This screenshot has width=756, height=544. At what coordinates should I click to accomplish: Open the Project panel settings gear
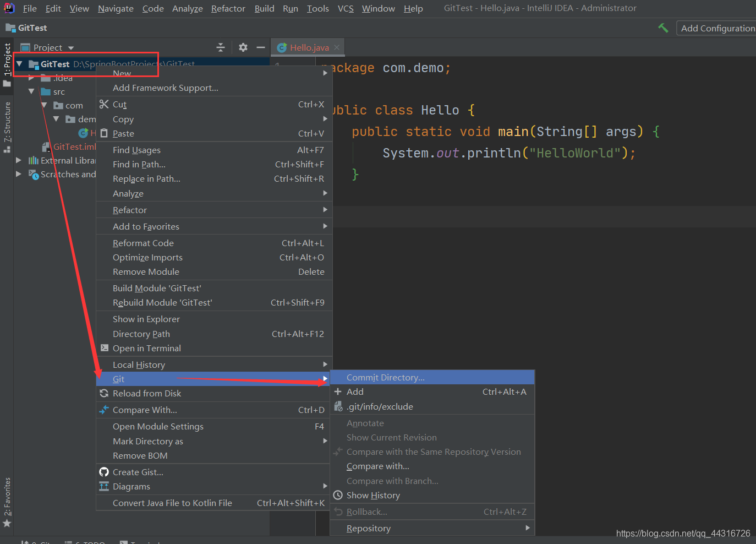pyautogui.click(x=243, y=47)
